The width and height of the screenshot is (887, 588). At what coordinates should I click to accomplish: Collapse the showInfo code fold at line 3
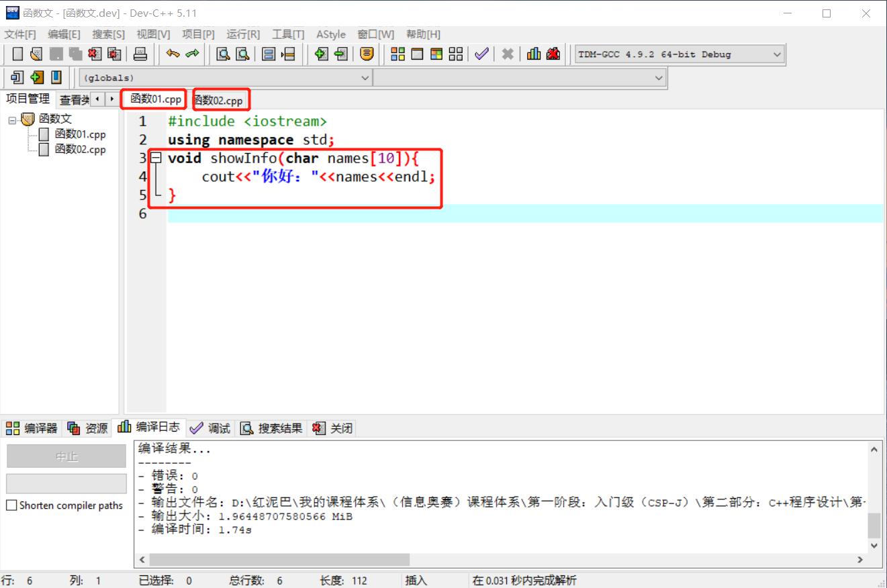click(x=156, y=158)
